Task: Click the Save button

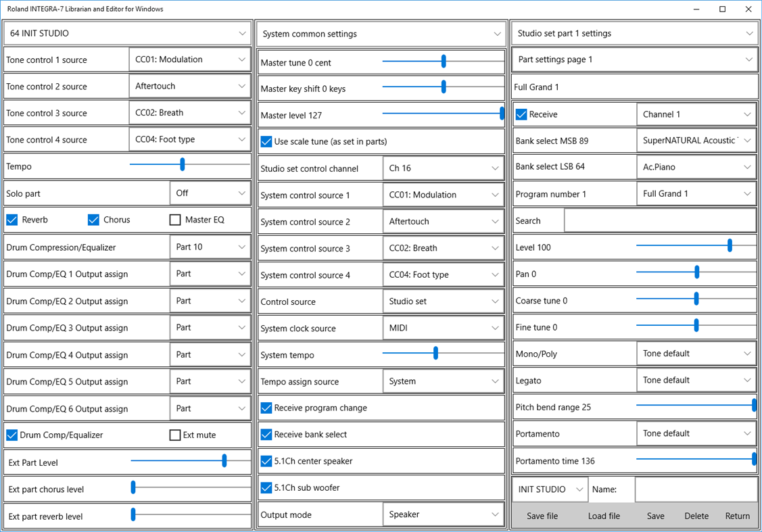Action: pyautogui.click(x=656, y=516)
